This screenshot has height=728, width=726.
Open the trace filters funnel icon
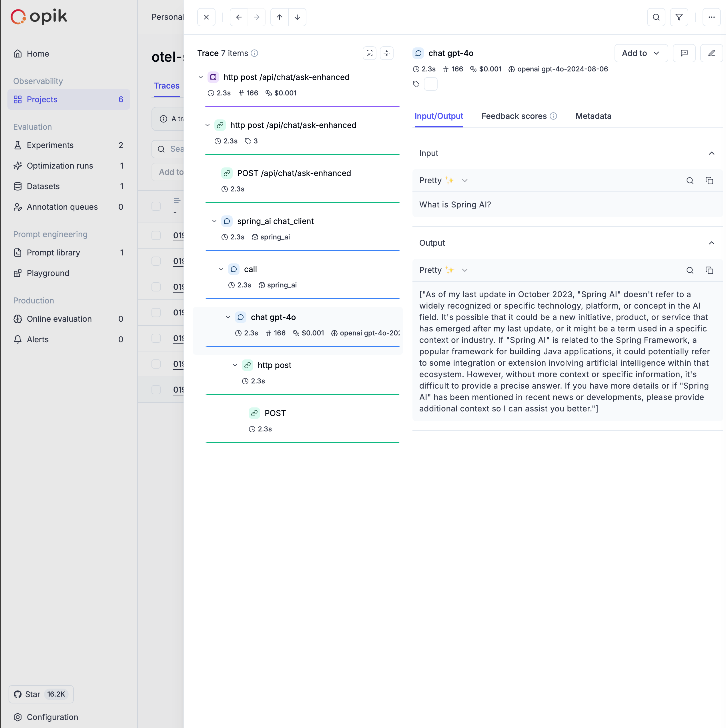(x=679, y=17)
